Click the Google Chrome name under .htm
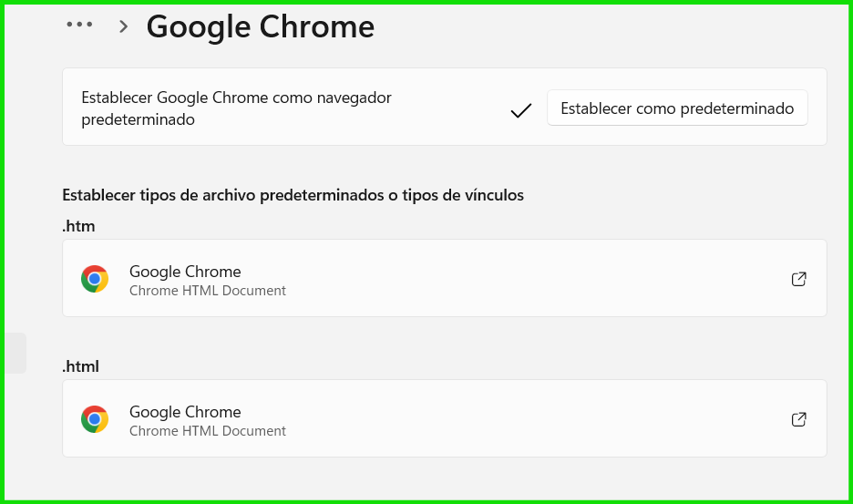The height and width of the screenshot is (504, 853). [x=185, y=271]
